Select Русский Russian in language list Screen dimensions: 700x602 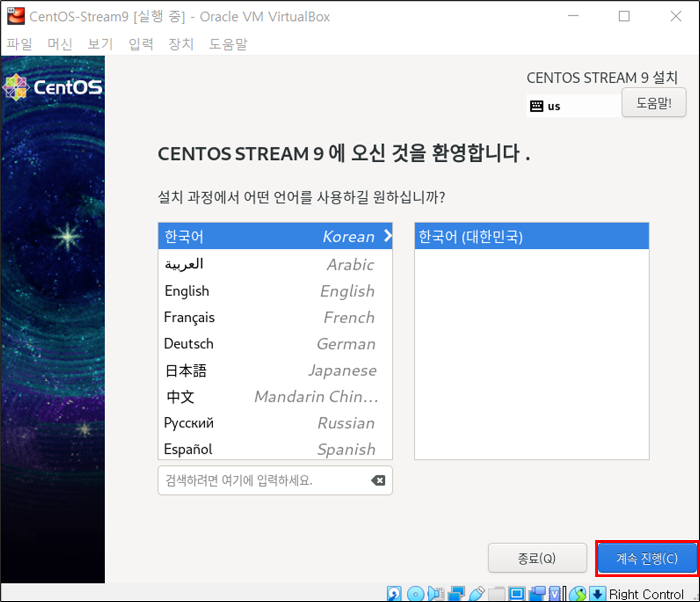pyautogui.click(x=275, y=423)
